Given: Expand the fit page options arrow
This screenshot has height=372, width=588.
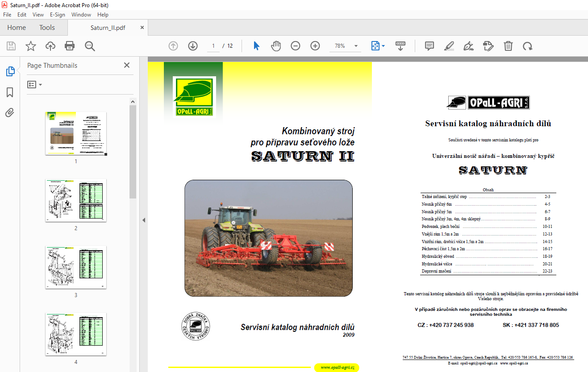Looking at the screenshot, I should tap(384, 46).
